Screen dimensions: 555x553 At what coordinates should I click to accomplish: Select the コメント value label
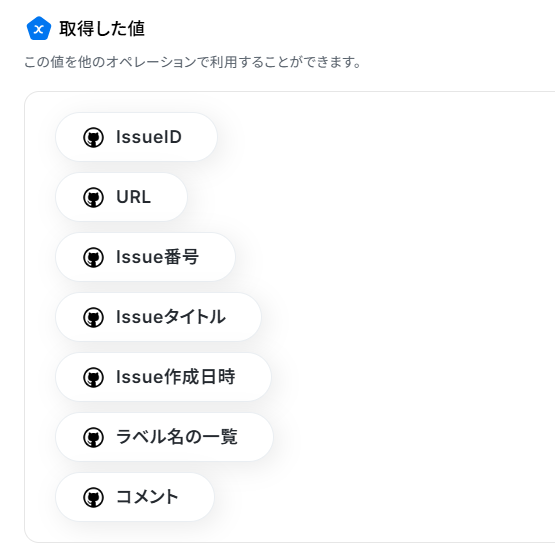[147, 497]
